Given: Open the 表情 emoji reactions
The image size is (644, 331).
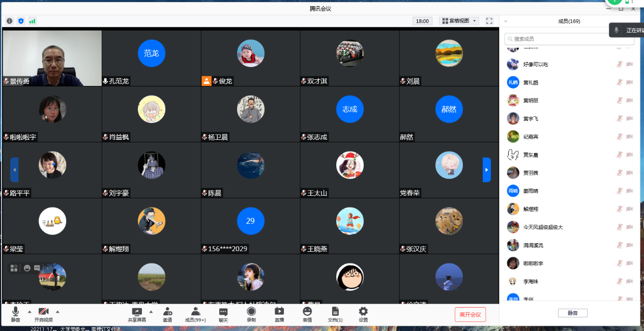Looking at the screenshot, I should [307, 312].
